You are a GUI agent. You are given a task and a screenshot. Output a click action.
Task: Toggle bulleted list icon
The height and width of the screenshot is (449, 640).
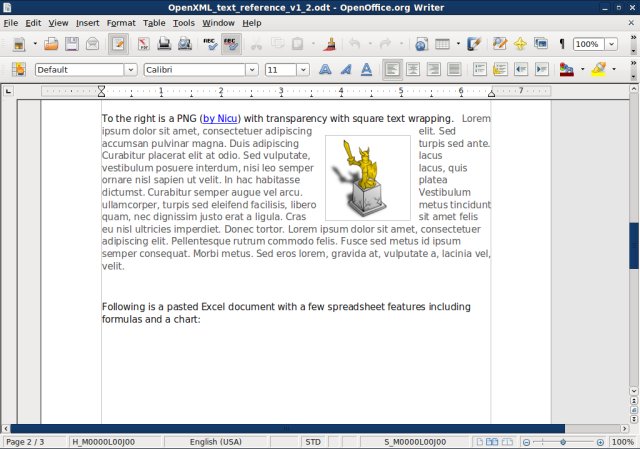(x=500, y=69)
